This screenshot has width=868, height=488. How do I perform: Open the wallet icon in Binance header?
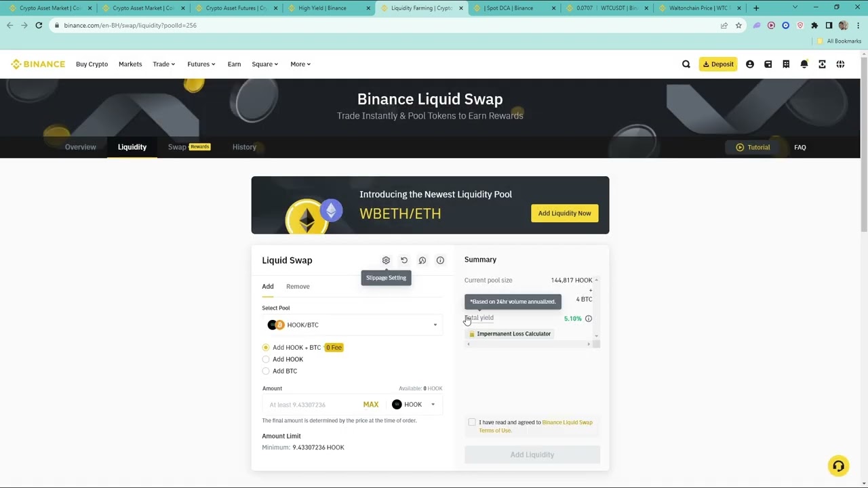click(x=768, y=64)
